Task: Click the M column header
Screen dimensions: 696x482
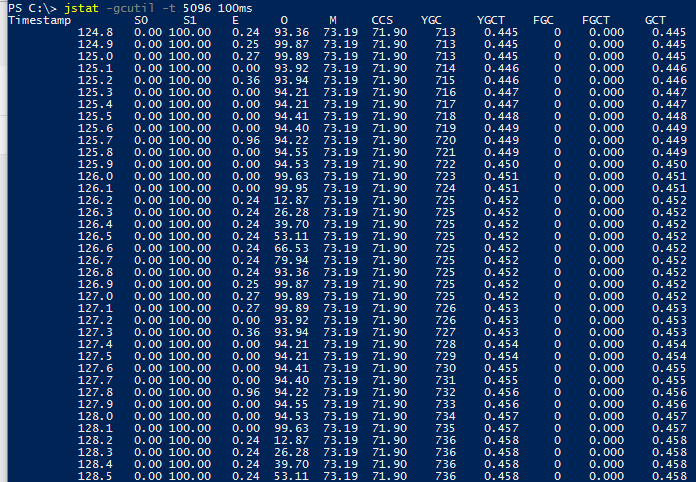Action: click(x=333, y=20)
